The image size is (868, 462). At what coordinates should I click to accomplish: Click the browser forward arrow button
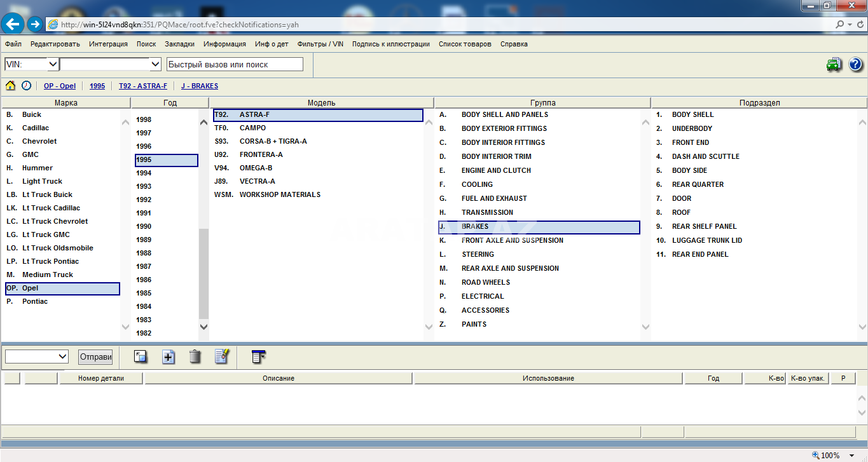point(35,24)
